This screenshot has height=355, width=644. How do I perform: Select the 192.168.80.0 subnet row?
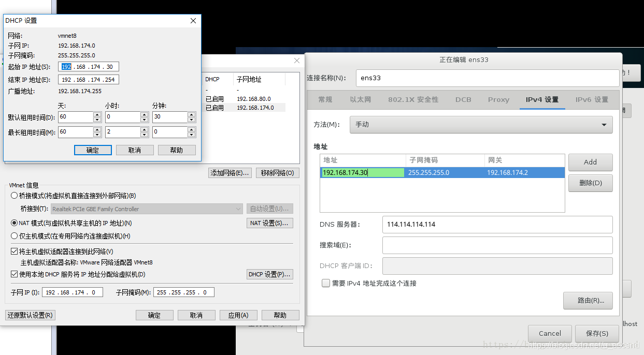pyautogui.click(x=244, y=99)
